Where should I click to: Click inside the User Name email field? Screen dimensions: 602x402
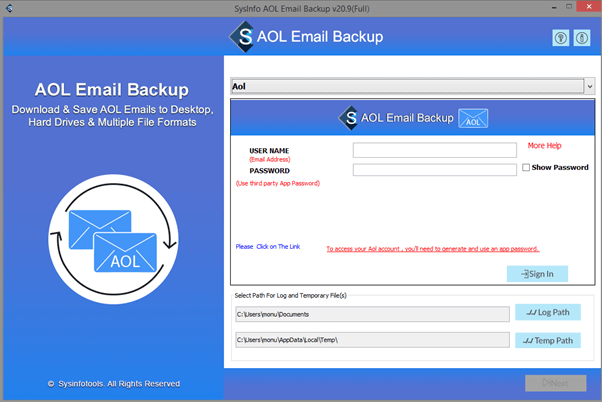coord(435,150)
